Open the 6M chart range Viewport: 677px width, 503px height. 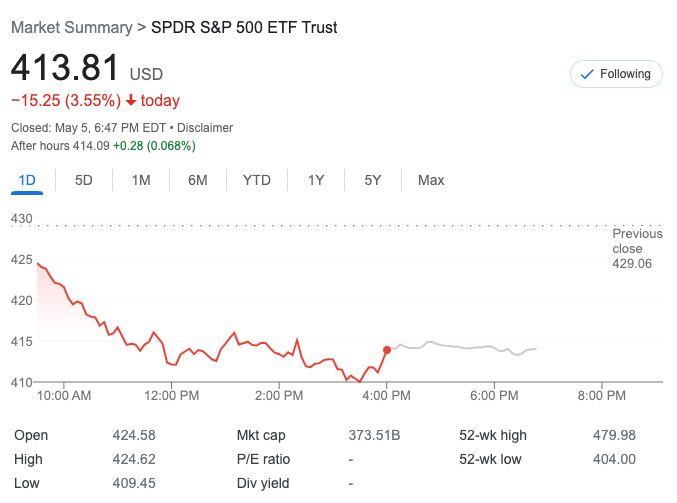198,180
